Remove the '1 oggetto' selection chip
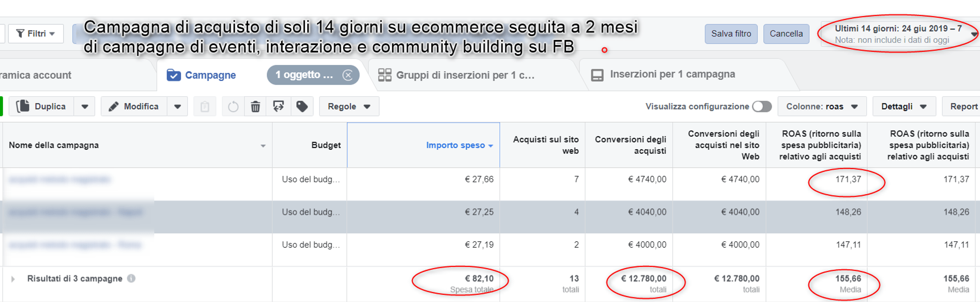 coord(347,75)
